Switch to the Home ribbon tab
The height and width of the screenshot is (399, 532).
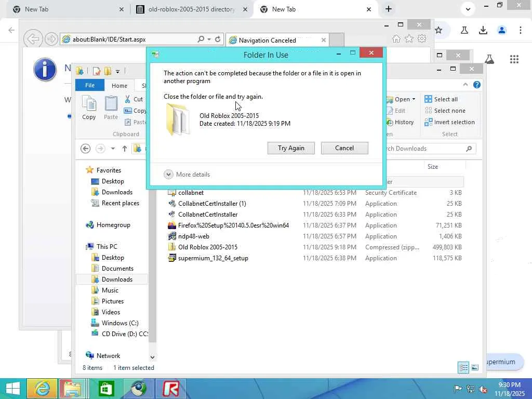pyautogui.click(x=119, y=86)
